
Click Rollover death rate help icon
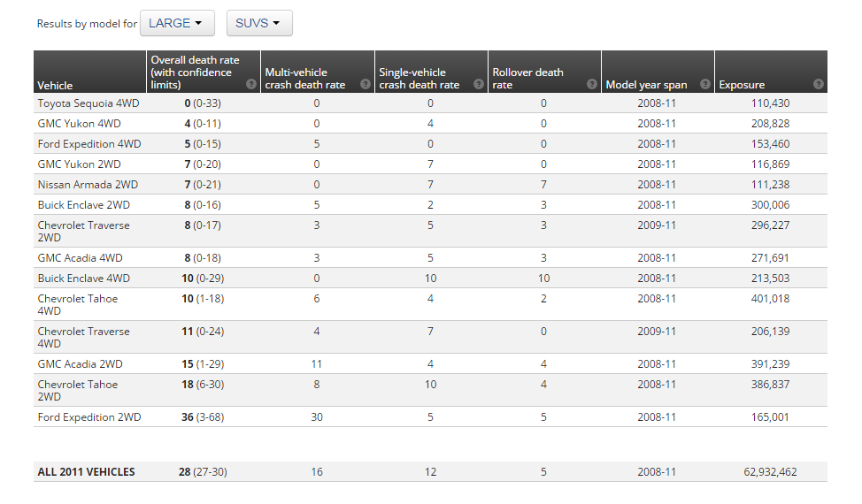[x=591, y=85]
